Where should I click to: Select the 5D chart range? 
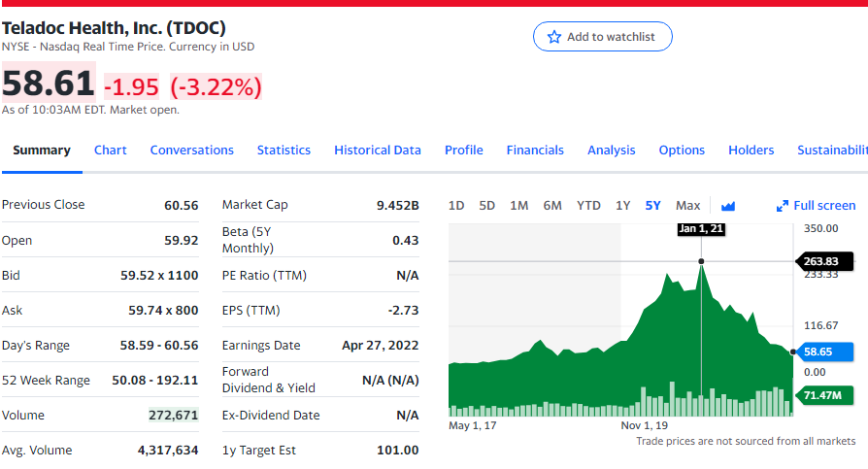[x=487, y=206]
